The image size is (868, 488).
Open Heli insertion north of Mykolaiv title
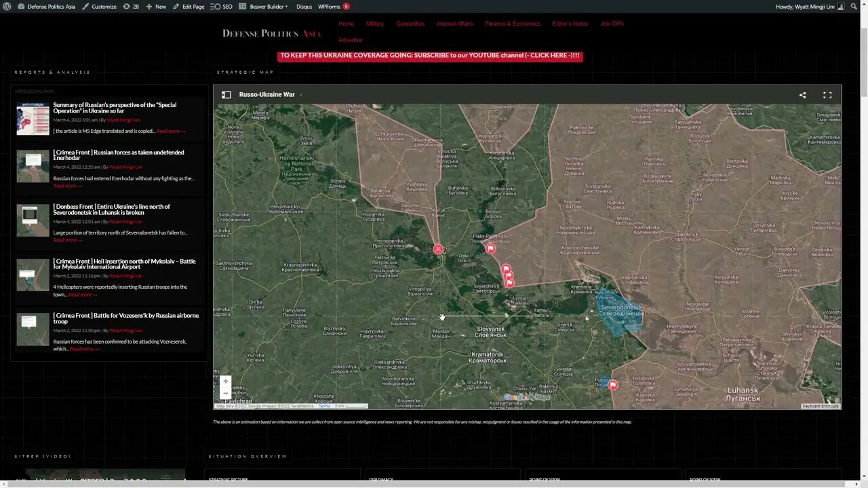point(125,264)
